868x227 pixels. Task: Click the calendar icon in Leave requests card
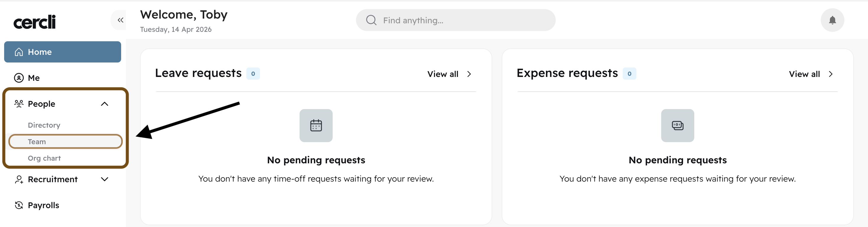(x=316, y=125)
